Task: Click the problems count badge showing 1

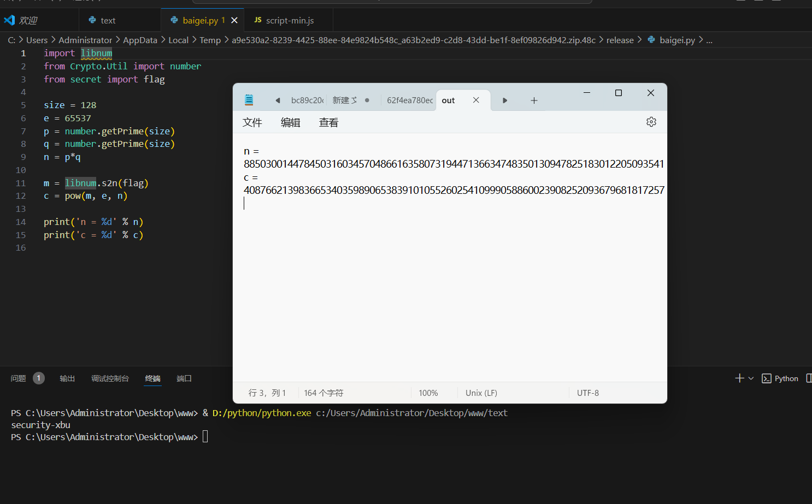Action: pos(39,378)
